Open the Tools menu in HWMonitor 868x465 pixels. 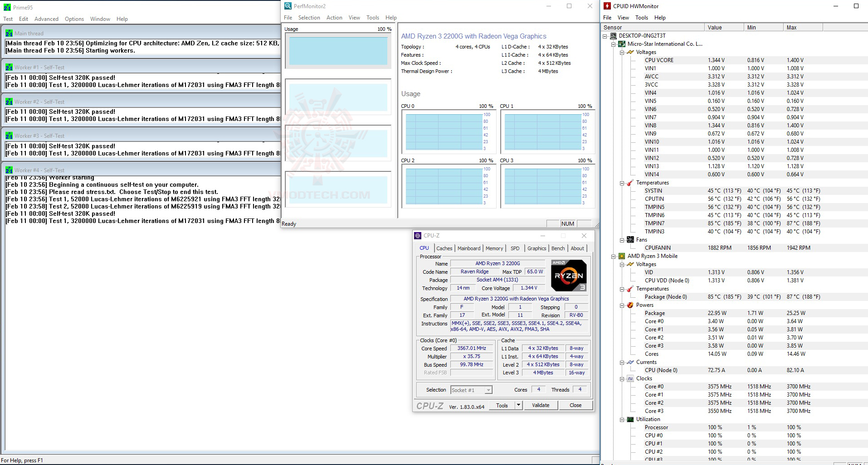(642, 18)
